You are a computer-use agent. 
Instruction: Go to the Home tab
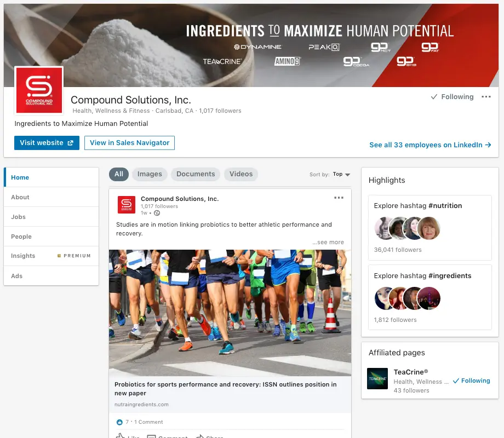[51, 177]
